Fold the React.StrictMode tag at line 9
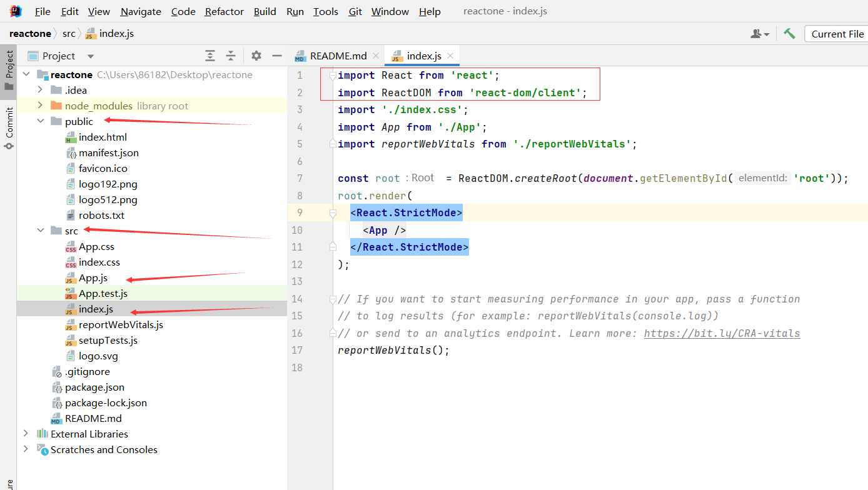 point(333,212)
